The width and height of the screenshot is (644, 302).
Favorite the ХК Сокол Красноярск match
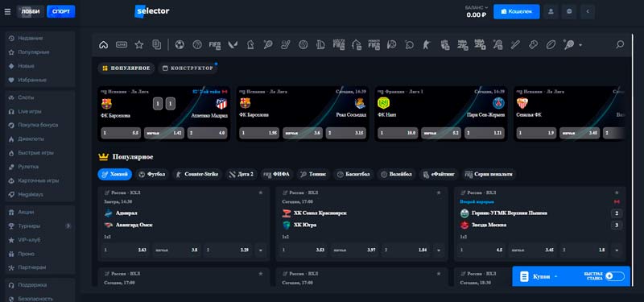tap(438, 192)
